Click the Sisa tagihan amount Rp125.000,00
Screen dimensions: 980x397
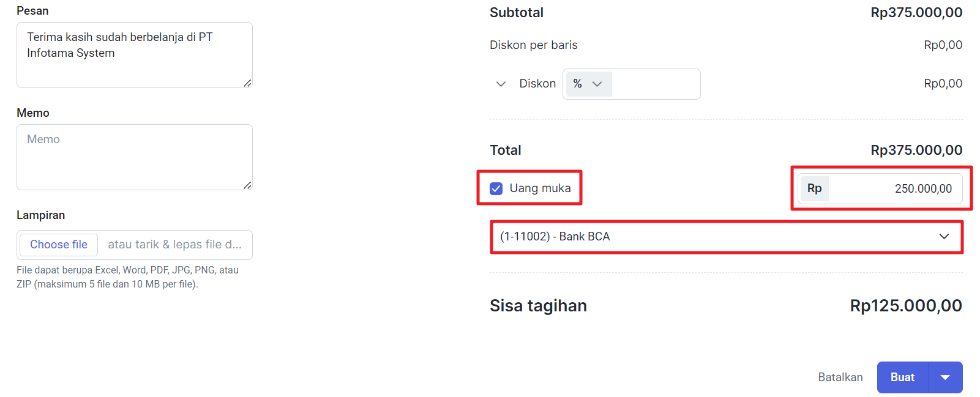[906, 306]
